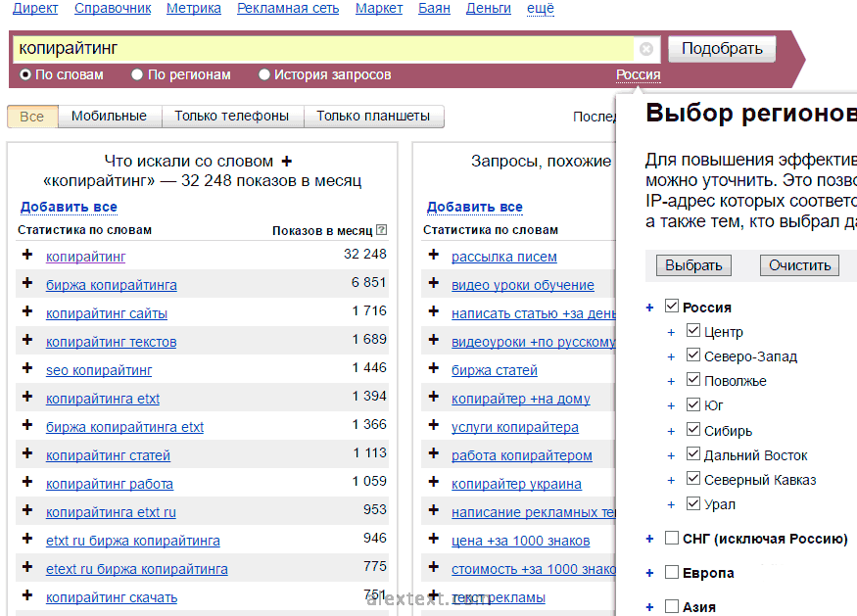Expand the 'Центр' subregion node

[671, 332]
